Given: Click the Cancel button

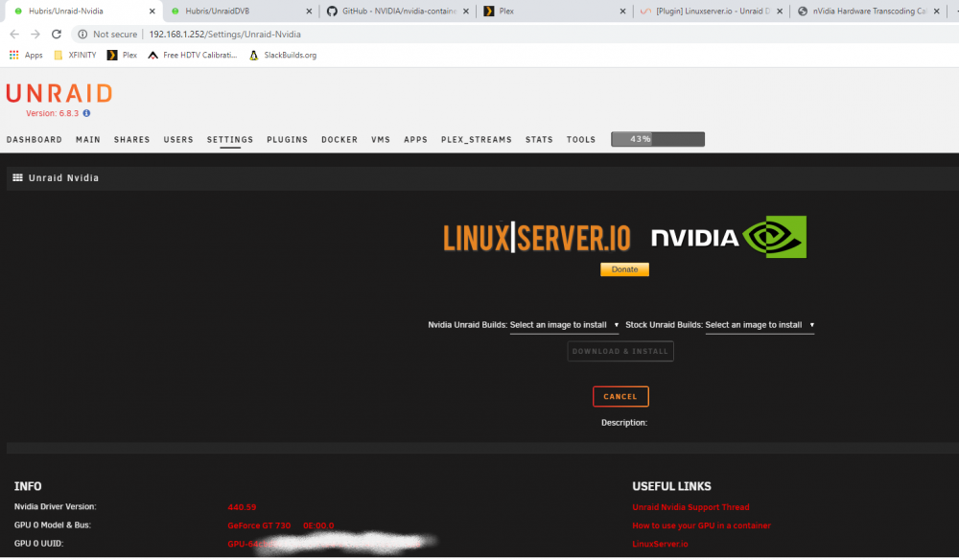Looking at the screenshot, I should [620, 397].
